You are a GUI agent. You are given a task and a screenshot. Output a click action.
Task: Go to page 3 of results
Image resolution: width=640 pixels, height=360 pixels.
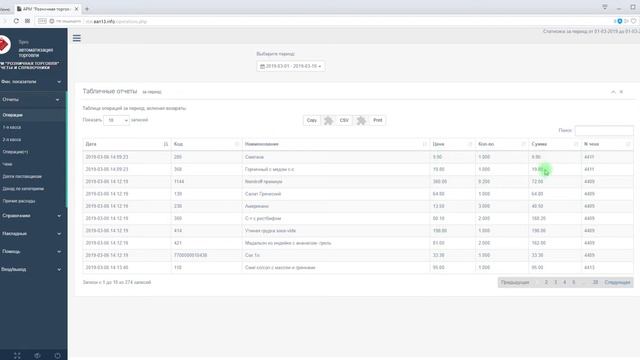556,282
